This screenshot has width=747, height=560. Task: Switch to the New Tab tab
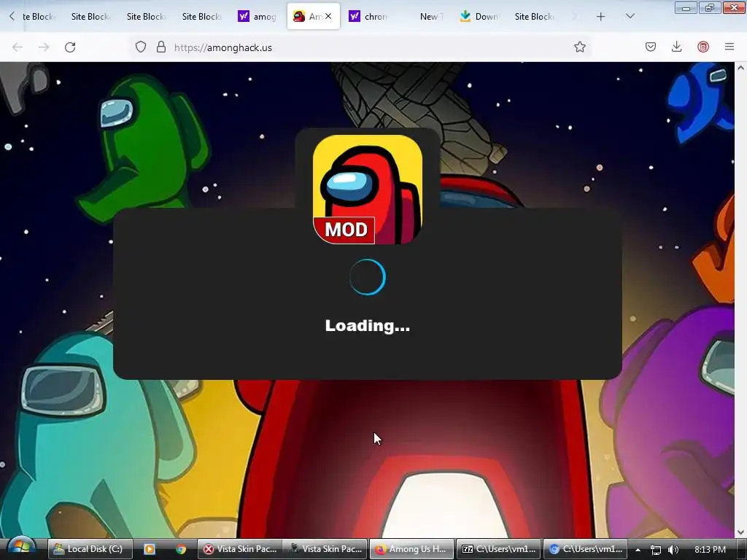[425, 17]
